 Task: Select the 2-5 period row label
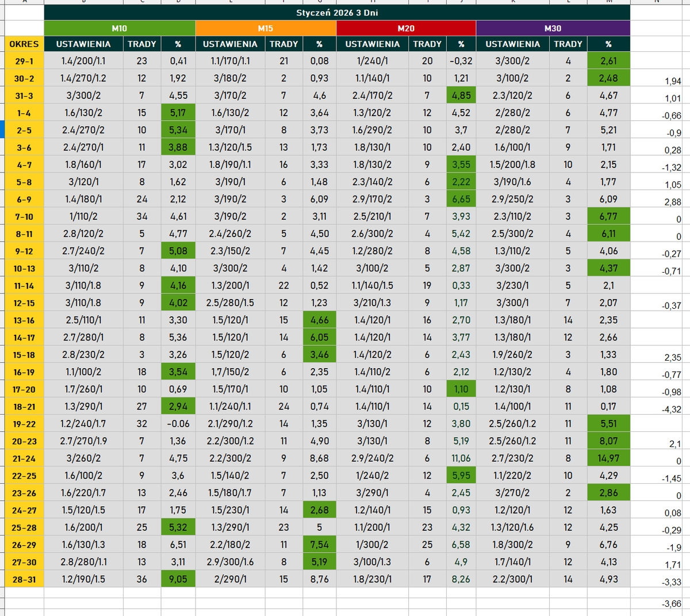24,130
